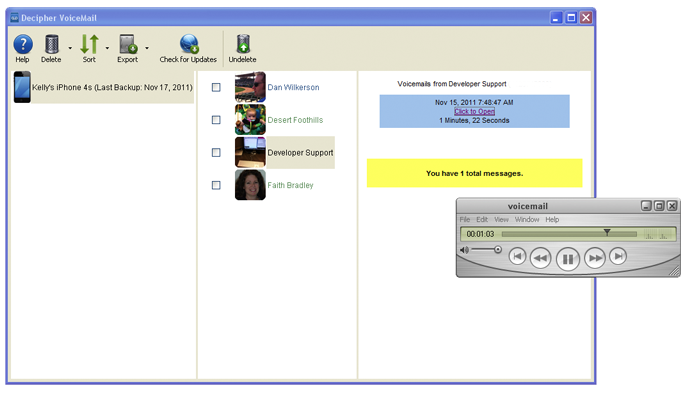Click the Check for Updates globe icon
Image resolution: width=688 pixels, height=398 pixels.
pos(189,44)
